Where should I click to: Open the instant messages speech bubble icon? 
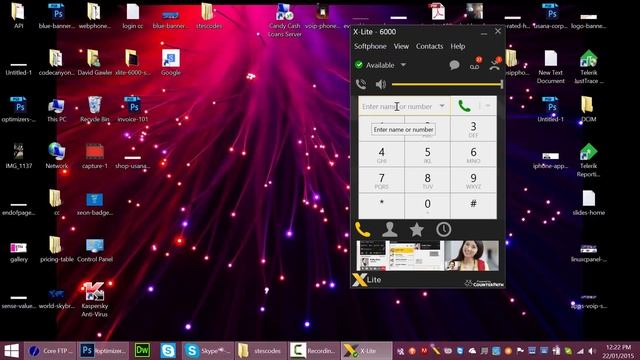[x=454, y=65]
